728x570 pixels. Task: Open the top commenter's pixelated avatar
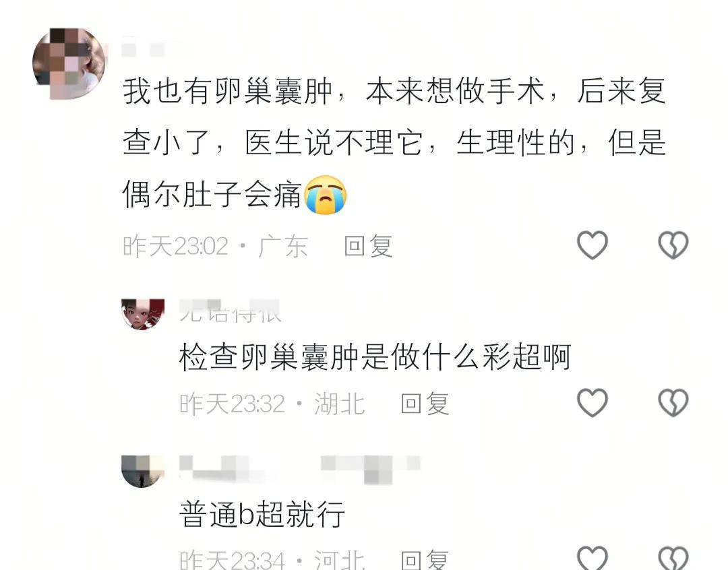click(x=69, y=63)
